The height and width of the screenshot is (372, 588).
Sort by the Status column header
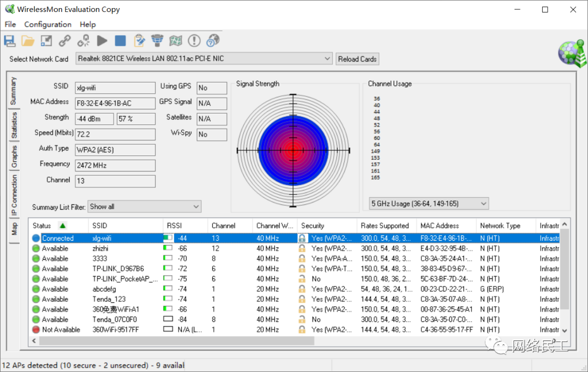click(x=58, y=225)
